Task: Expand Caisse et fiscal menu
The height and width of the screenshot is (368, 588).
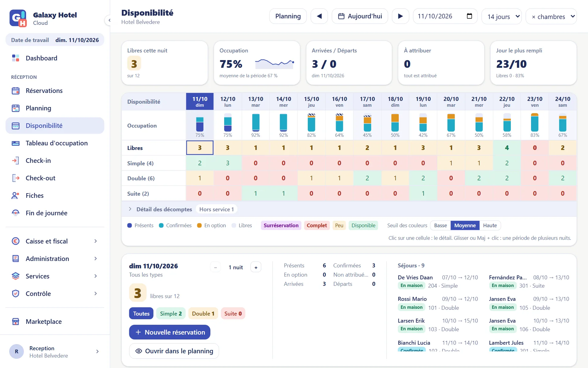Action: [x=55, y=241]
